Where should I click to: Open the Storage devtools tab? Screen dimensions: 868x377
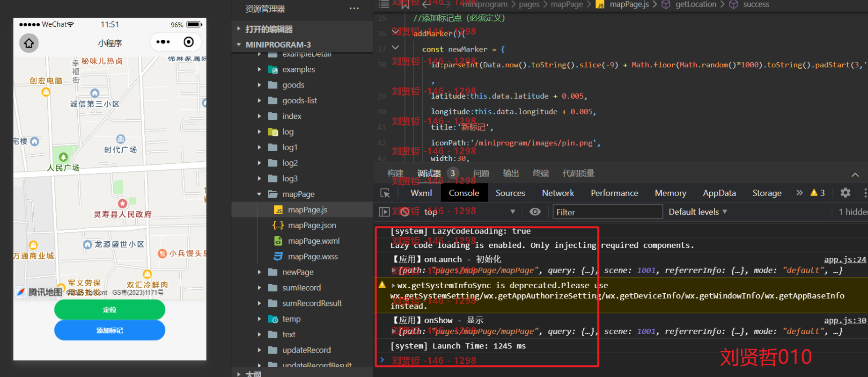[767, 193]
